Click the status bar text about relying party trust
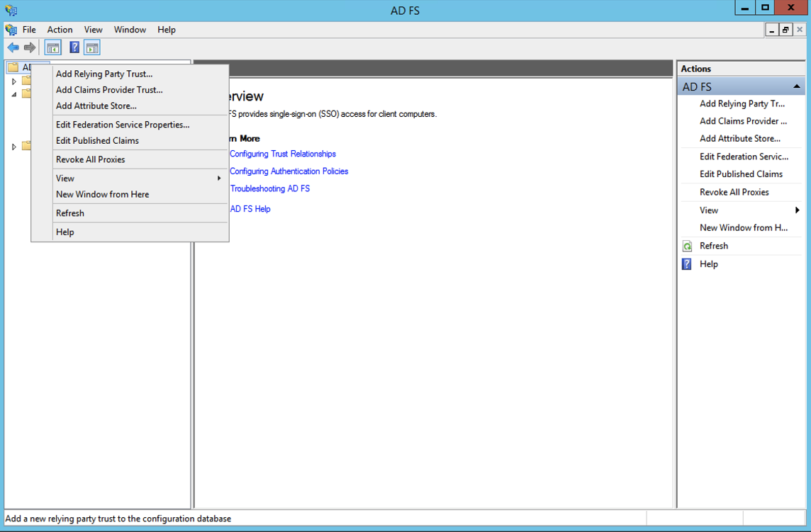811x532 pixels. [118, 519]
